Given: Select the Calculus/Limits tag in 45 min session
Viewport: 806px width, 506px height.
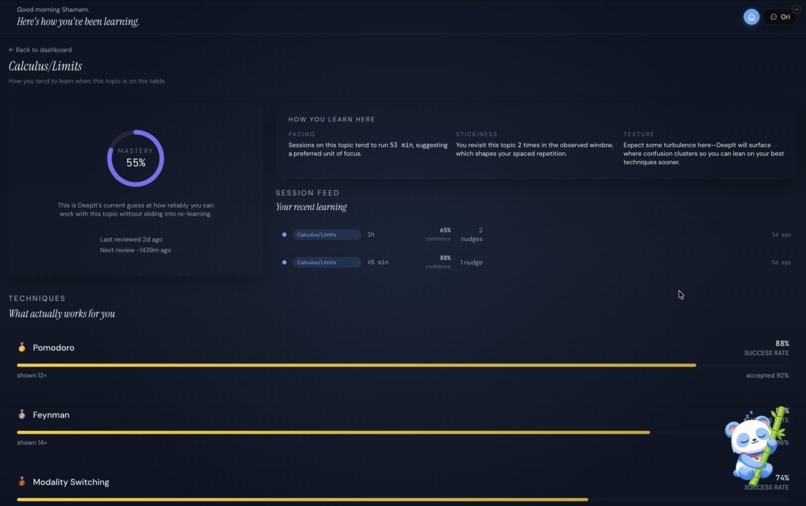Looking at the screenshot, I should (x=326, y=262).
